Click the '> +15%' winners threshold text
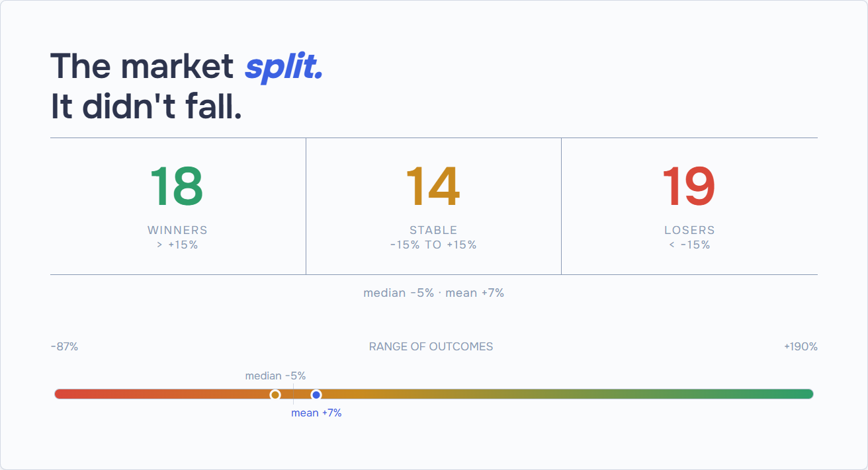Screen dimensions: 868x470 [177, 245]
